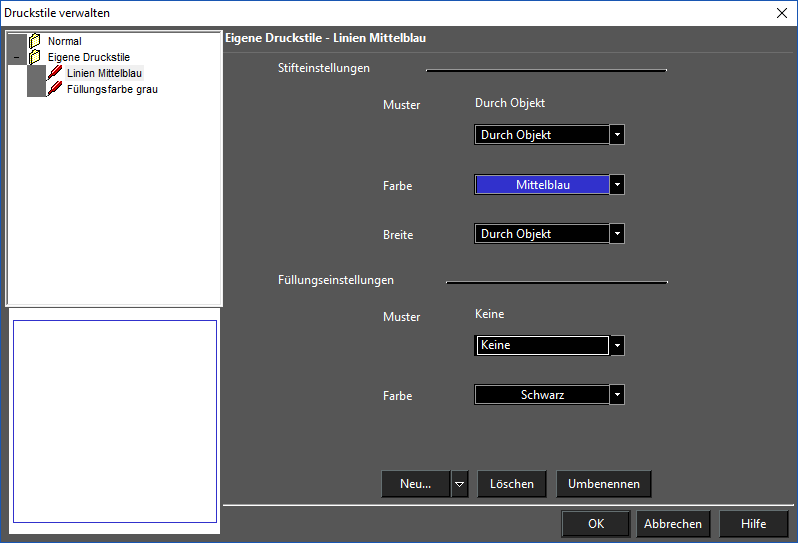The width and height of the screenshot is (798, 543).
Task: Click the Schwarz fill color swatch
Action: click(542, 395)
